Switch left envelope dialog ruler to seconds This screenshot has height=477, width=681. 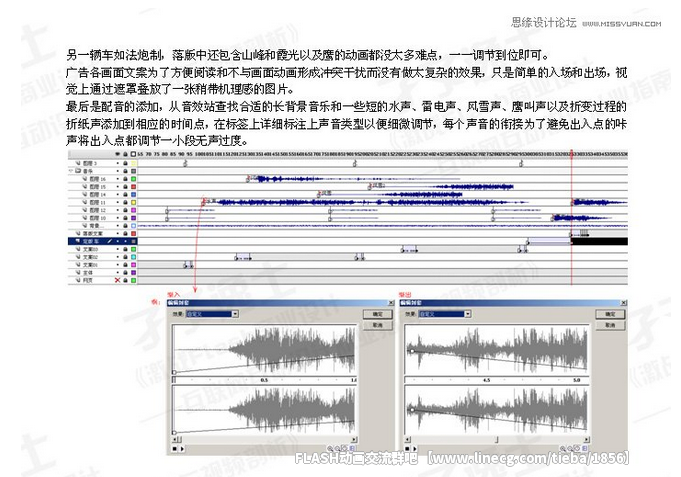pyautogui.click(x=344, y=448)
